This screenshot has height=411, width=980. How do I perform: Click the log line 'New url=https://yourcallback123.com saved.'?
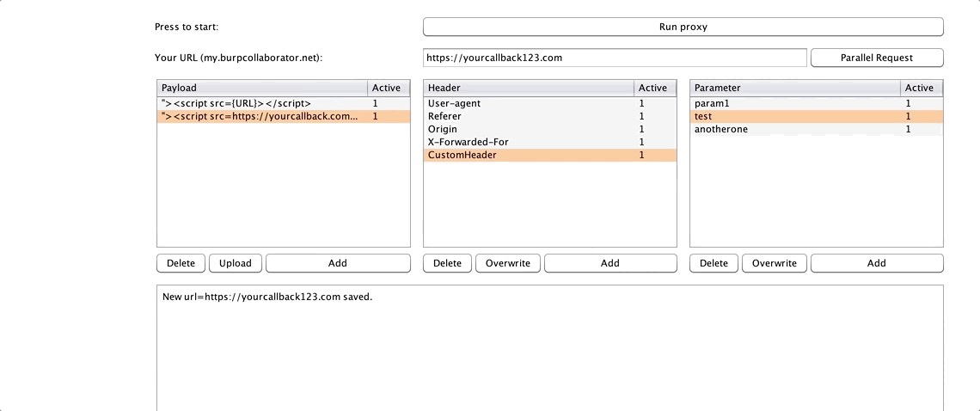(267, 298)
